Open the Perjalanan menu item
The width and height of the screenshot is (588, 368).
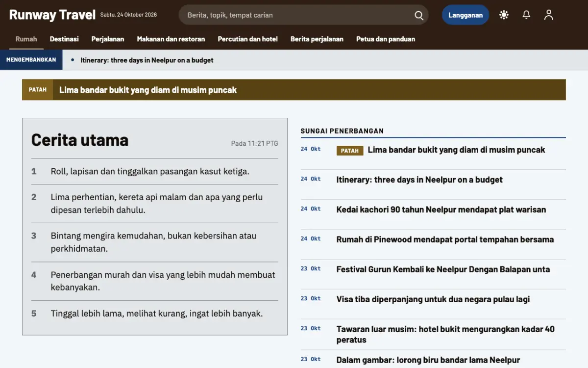[x=108, y=39]
